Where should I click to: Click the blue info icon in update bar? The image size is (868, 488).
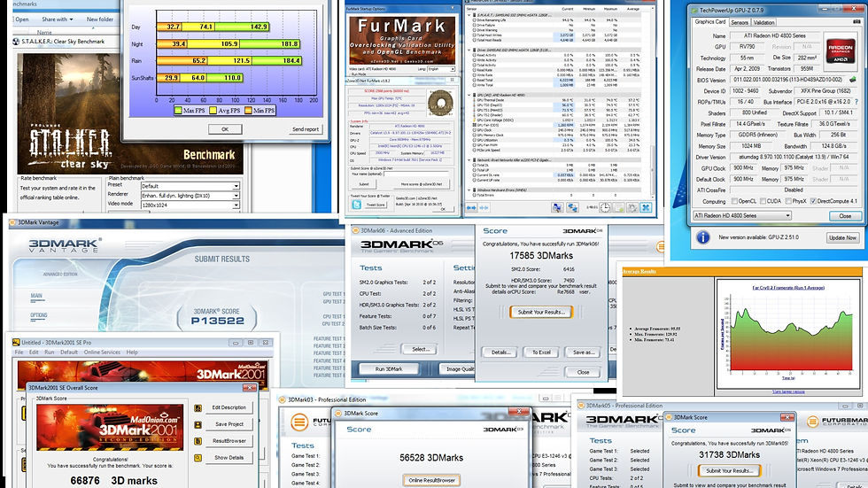pyautogui.click(x=703, y=237)
